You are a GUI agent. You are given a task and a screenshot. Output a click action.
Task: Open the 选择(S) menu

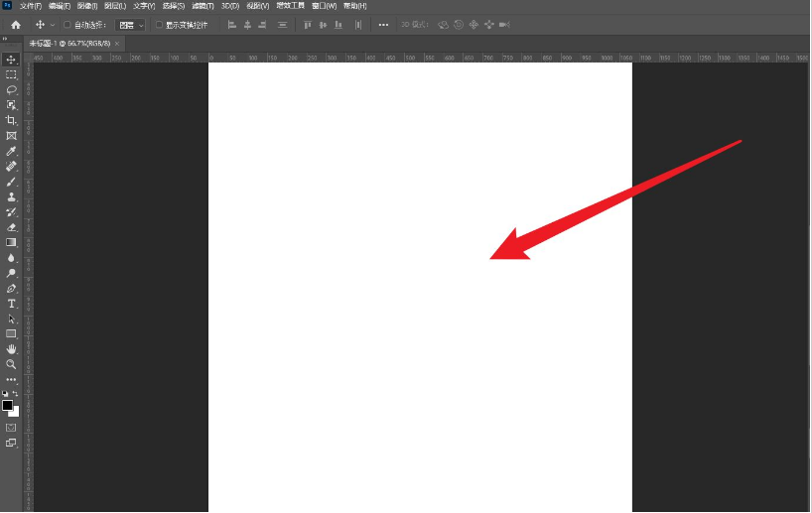click(x=174, y=6)
